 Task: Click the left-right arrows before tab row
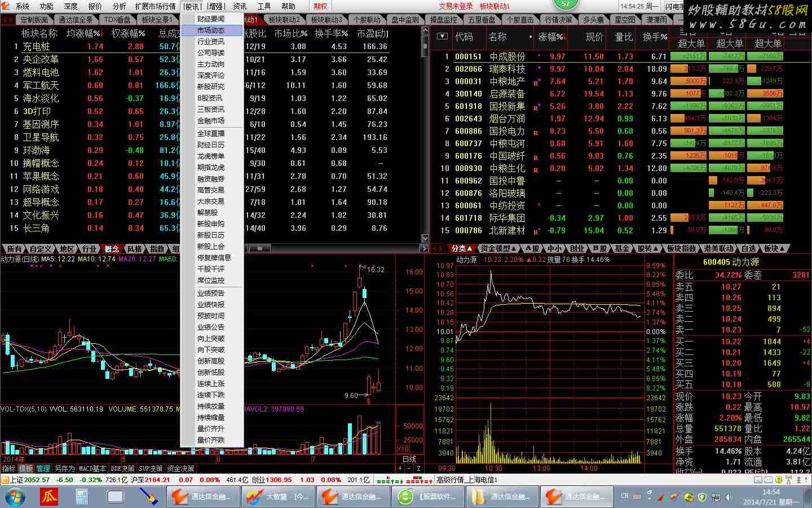7,19
